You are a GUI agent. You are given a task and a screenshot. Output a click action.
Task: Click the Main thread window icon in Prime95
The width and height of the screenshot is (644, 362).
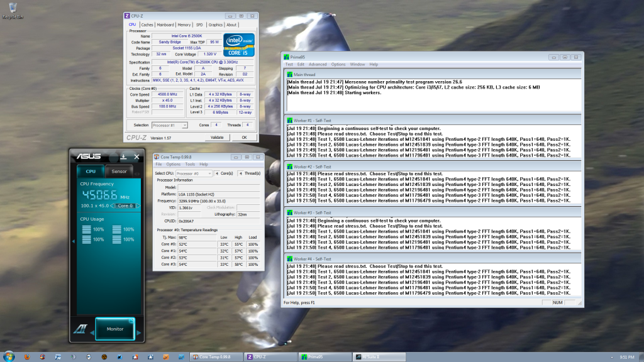point(289,74)
